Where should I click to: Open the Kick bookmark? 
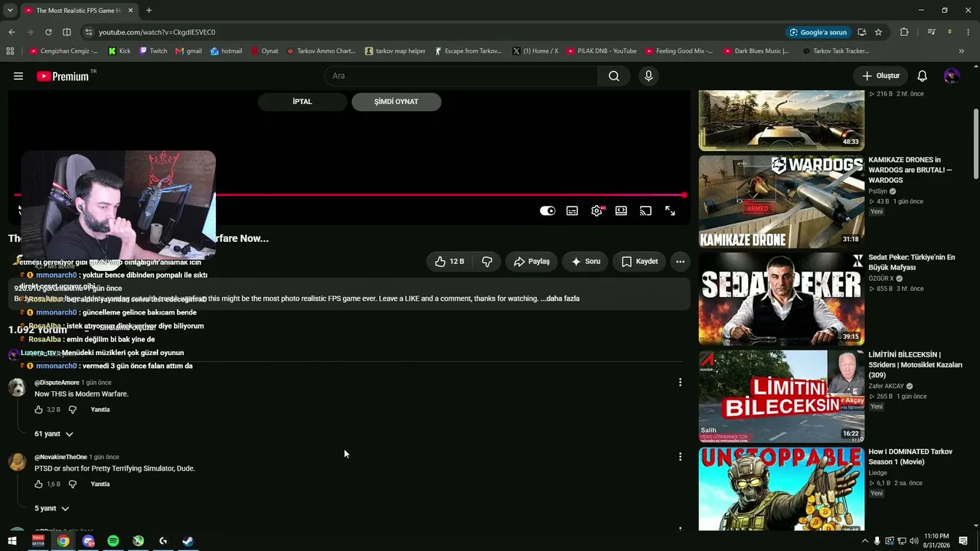(119, 51)
